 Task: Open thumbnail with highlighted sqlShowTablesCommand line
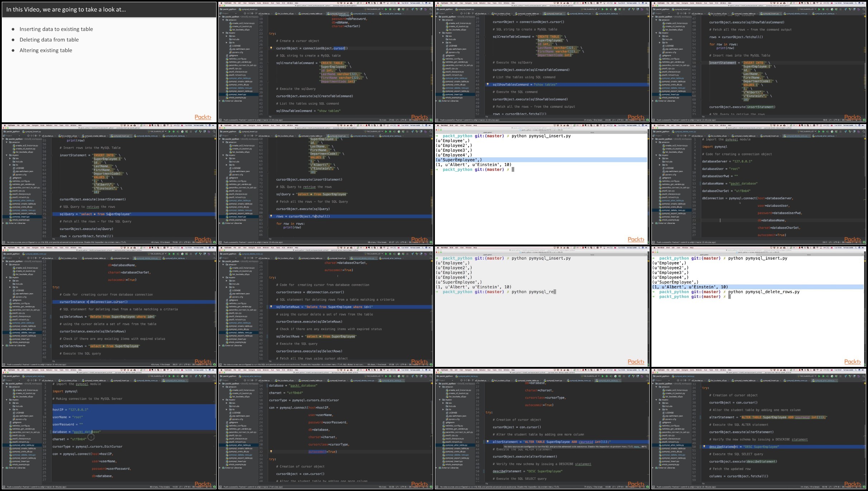coord(542,62)
